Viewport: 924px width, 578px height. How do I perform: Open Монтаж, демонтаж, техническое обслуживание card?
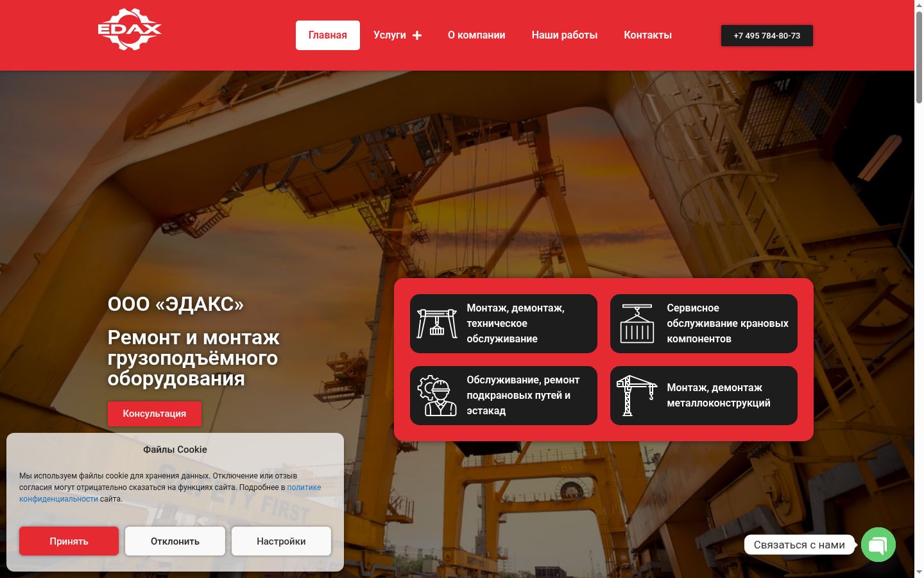(x=504, y=324)
